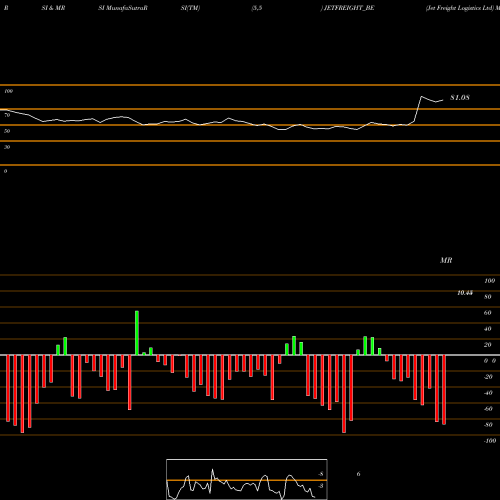Click the tallest green bar in MR histogram
Image resolution: width=500 pixels, height=500 pixels.
coord(137,333)
